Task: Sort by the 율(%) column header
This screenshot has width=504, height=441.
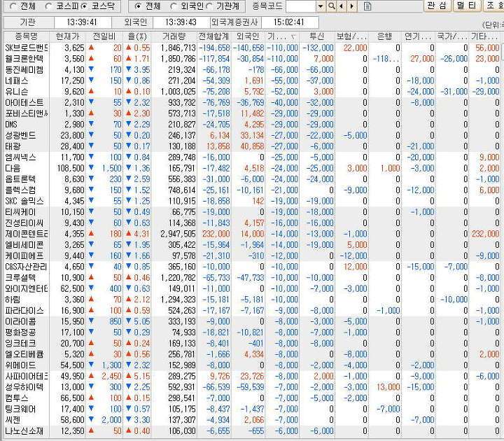Action: pyautogui.click(x=137, y=36)
